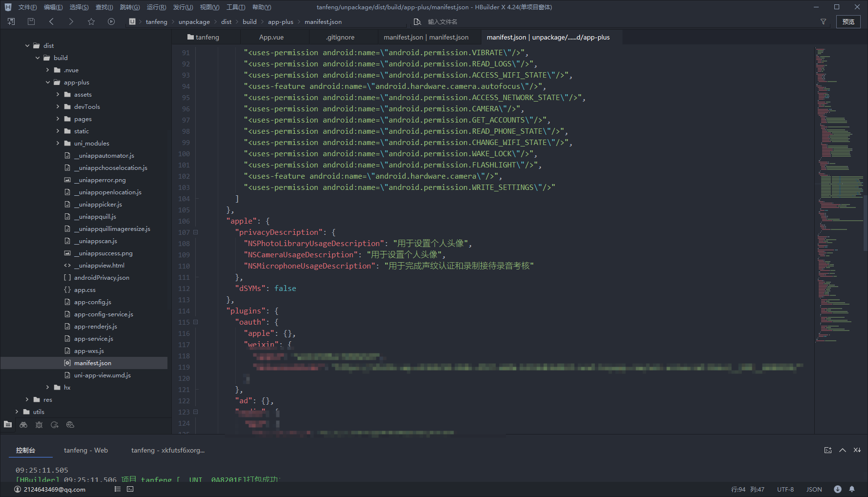
Task: Go back with the left arrow
Action: [51, 21]
